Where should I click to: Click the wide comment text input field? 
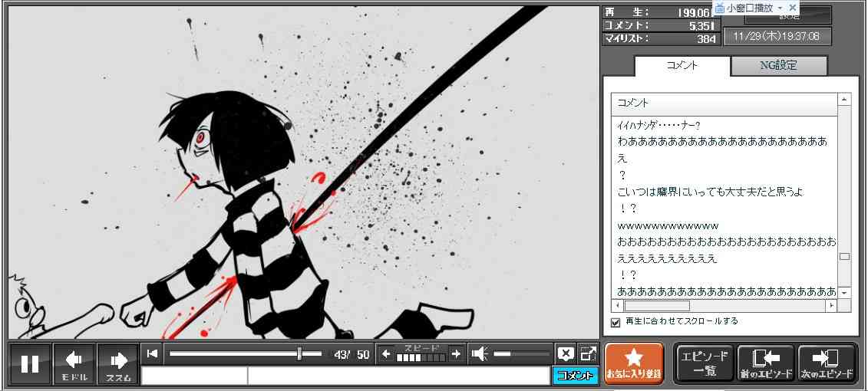click(x=398, y=376)
